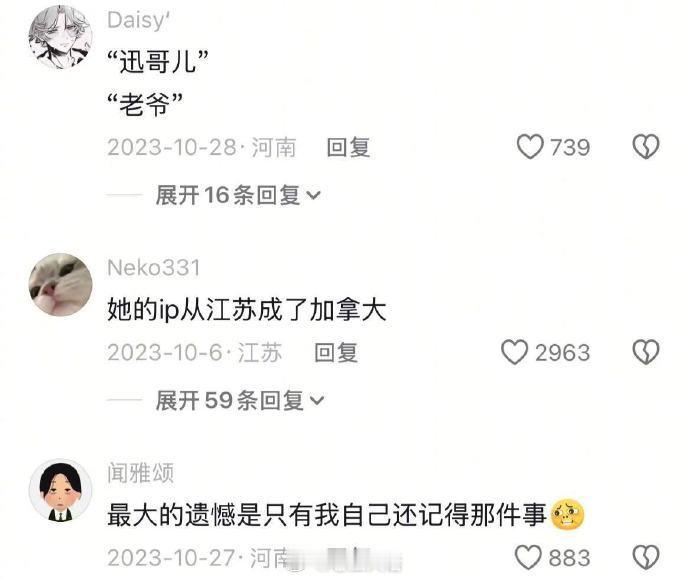Reply to Daisy's comment via 回复
Screen dimensions: 690x580
[x=348, y=147]
